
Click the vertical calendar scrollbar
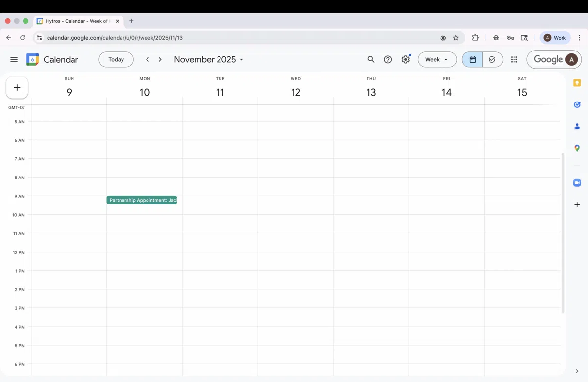click(563, 233)
